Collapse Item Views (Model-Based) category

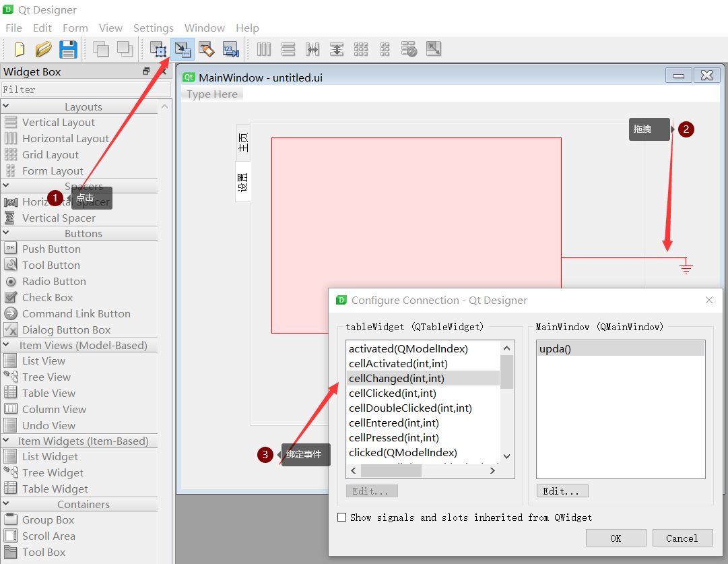click(x=6, y=345)
